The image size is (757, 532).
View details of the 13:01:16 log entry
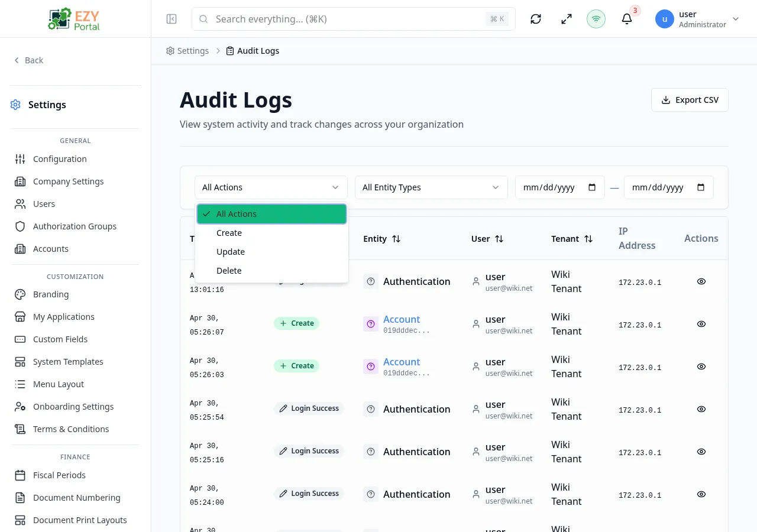point(701,281)
